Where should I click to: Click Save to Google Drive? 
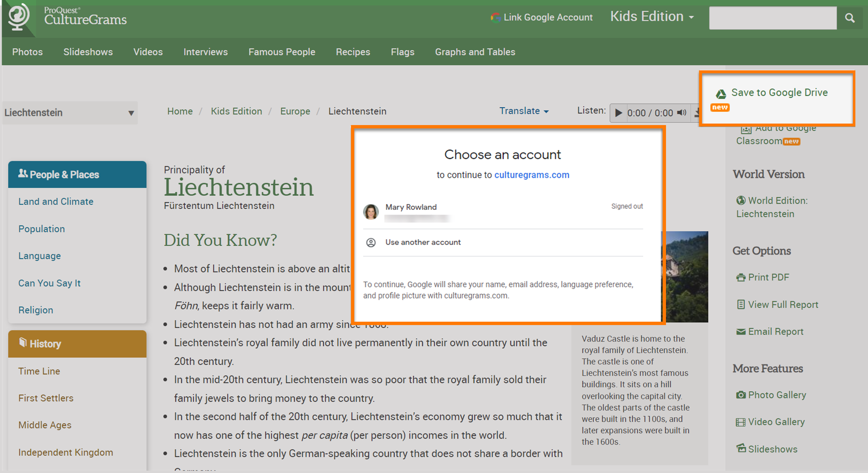pos(779,92)
